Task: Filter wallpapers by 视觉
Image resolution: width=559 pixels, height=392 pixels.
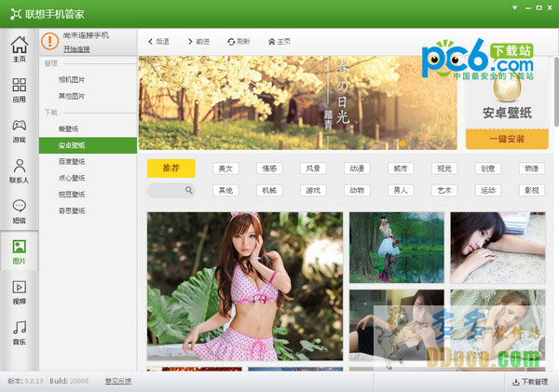Action: (444, 169)
